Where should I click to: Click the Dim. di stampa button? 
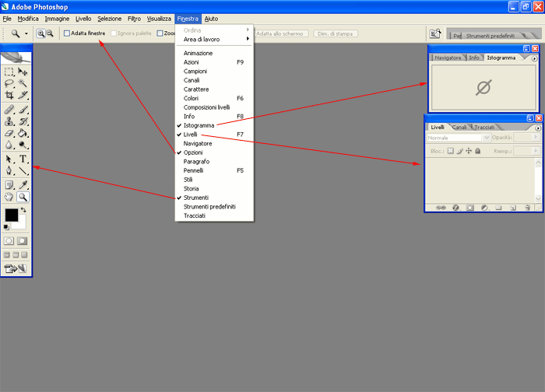(336, 33)
